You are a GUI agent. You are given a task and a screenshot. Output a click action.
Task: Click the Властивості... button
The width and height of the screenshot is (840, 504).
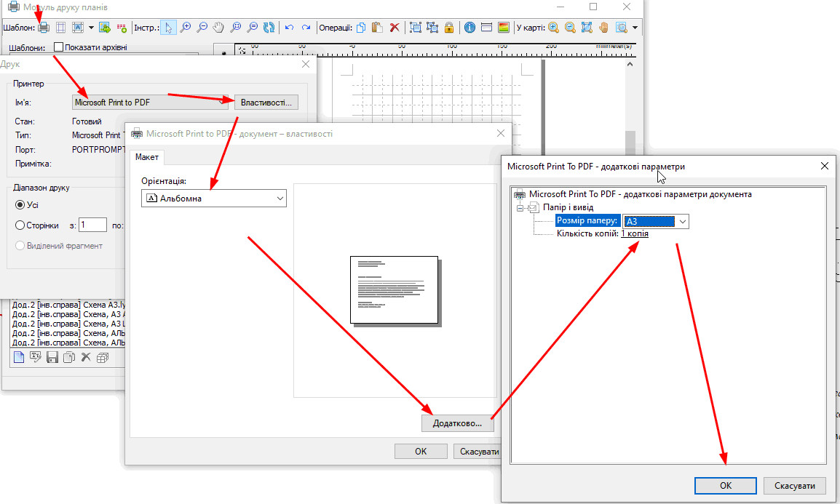coord(266,103)
